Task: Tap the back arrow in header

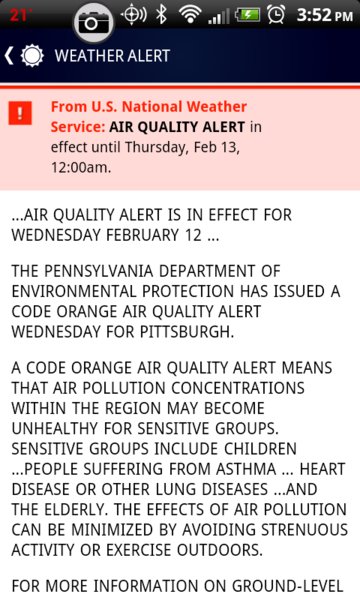Action: coord(9,56)
